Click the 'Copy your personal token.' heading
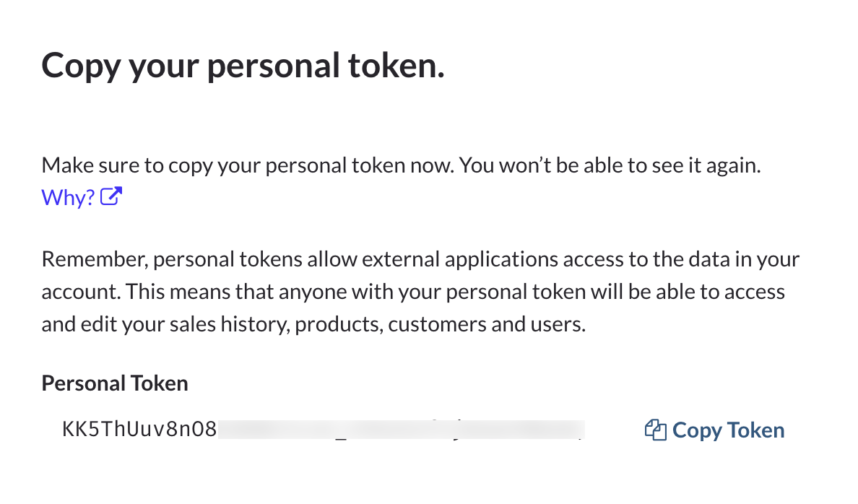 point(243,66)
